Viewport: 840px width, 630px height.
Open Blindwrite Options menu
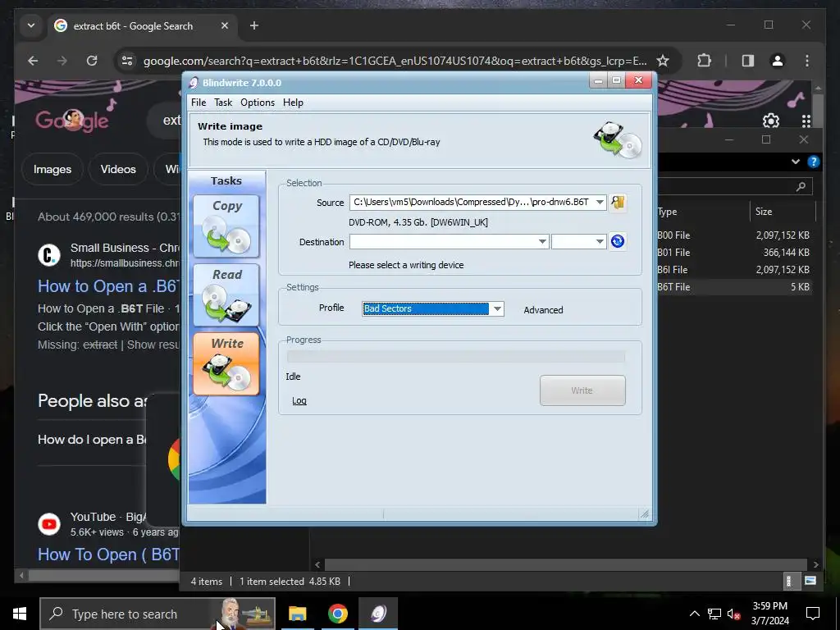pyautogui.click(x=257, y=103)
